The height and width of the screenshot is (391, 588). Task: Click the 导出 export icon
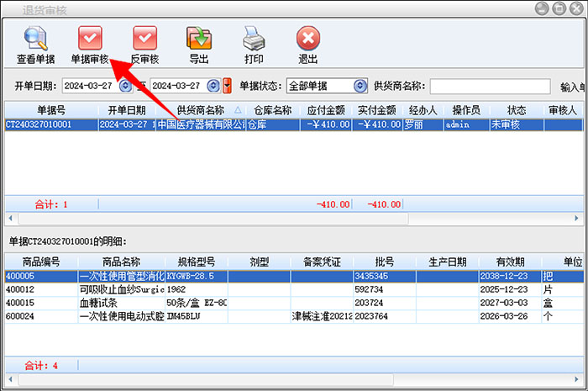(198, 40)
